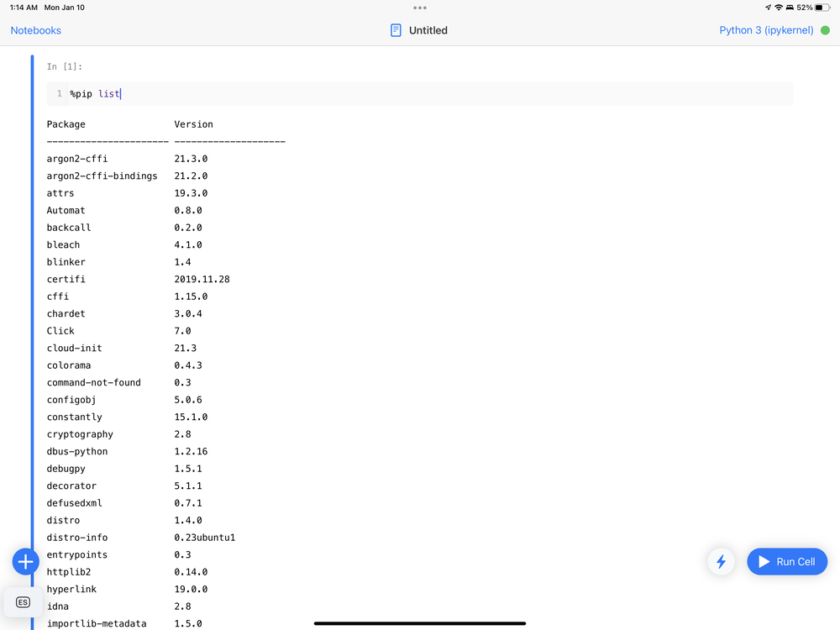Click the notebook document icon beside Untitled
Screen dimensions: 840x630
tap(396, 30)
